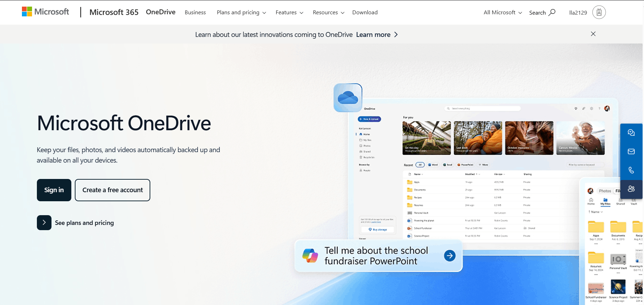Click the Learn more banner link
This screenshot has height=305, width=644.
[377, 34]
